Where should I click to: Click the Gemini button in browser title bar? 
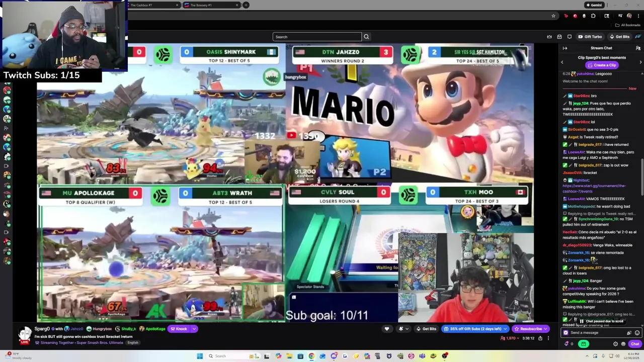[594, 5]
